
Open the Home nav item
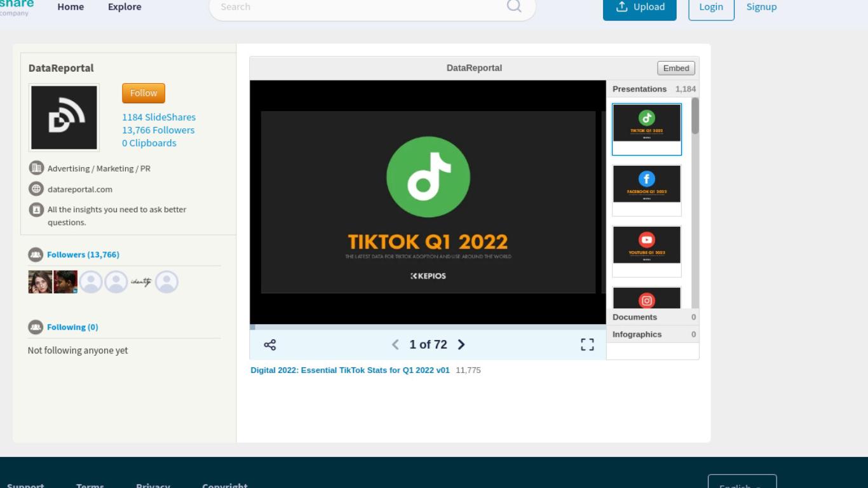coord(71,6)
